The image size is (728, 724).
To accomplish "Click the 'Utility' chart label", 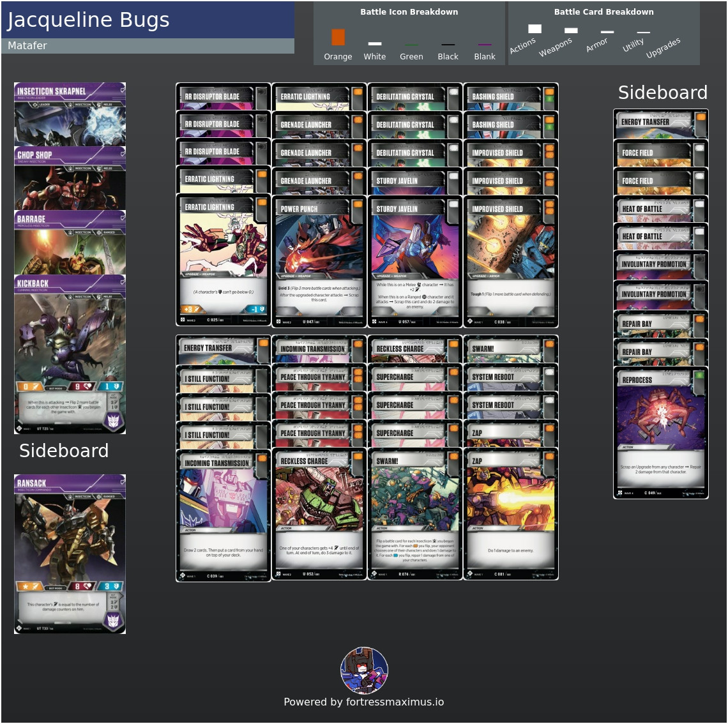I will click(x=633, y=45).
